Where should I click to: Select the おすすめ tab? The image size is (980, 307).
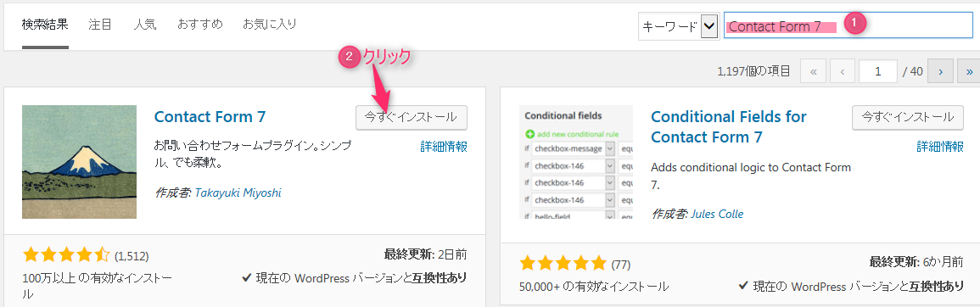200,25
